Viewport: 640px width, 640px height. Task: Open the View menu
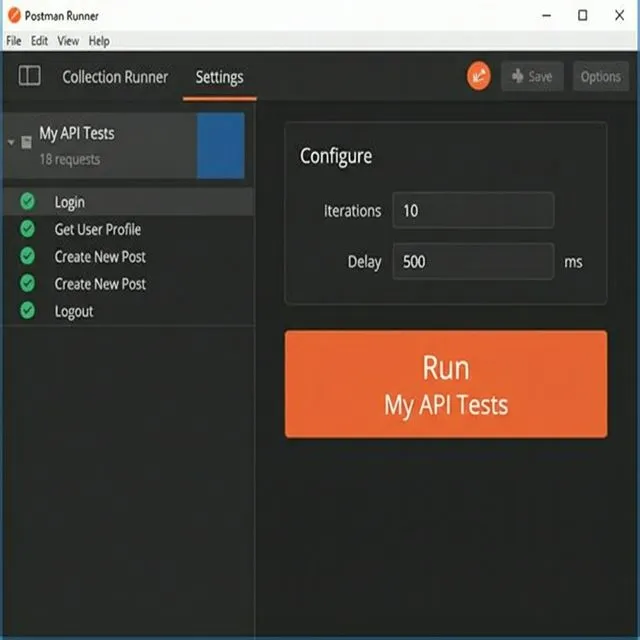click(x=68, y=41)
